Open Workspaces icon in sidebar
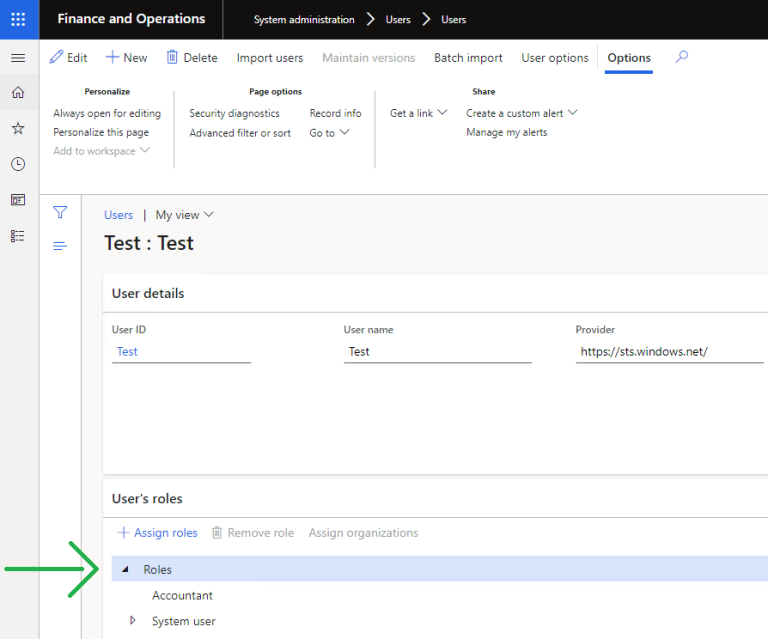 tap(18, 200)
